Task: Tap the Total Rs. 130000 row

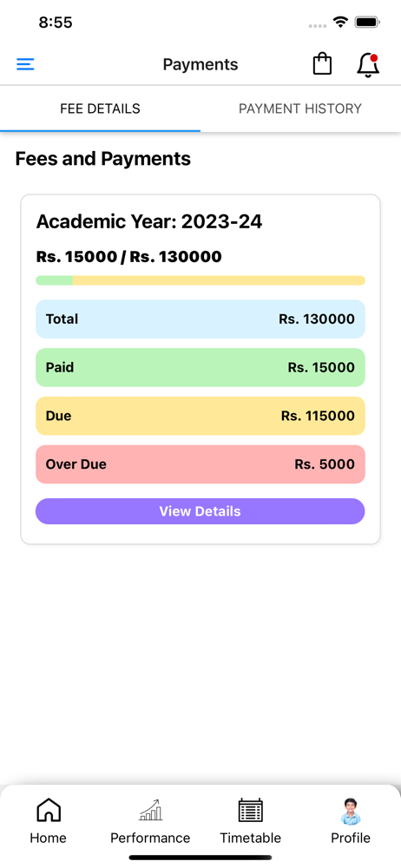Action: (x=200, y=319)
